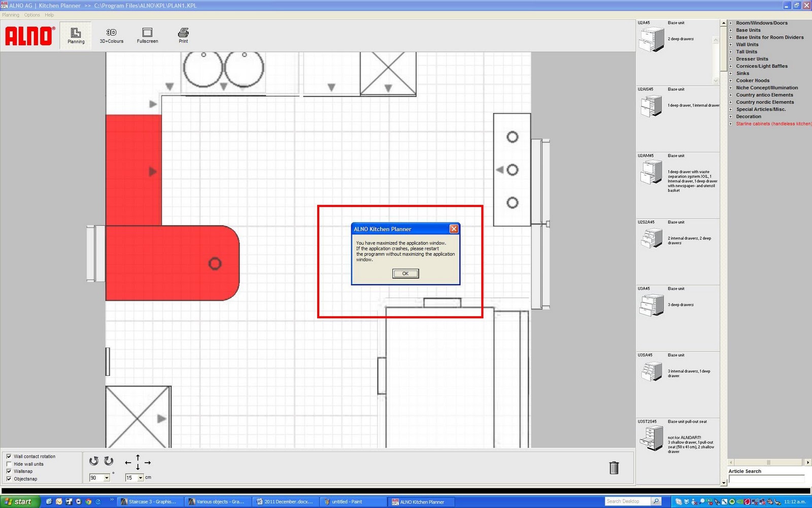Select the crossed tall unit at top
The width and height of the screenshot is (812, 508).
pyautogui.click(x=388, y=74)
